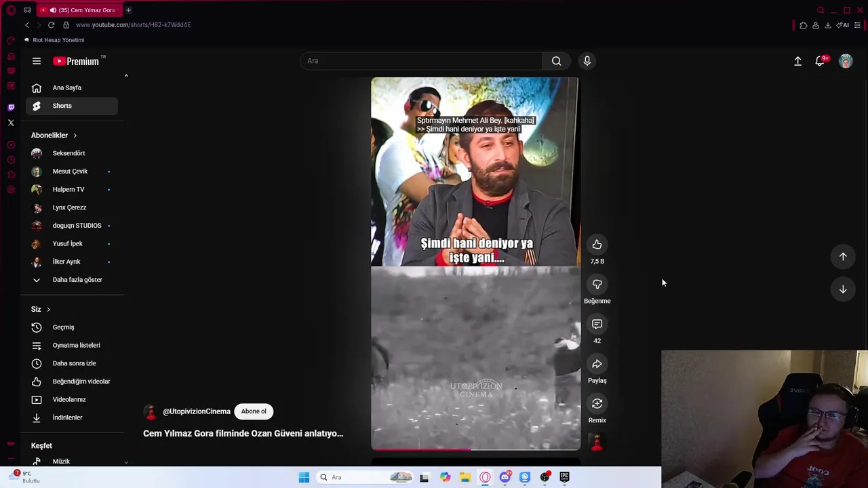Open İndirilenler page
Viewport: 868px width, 488px height.
pos(72,418)
